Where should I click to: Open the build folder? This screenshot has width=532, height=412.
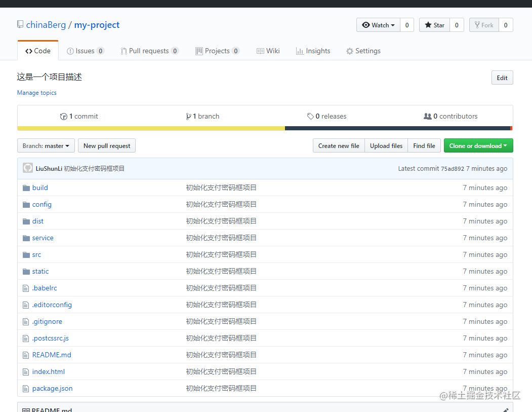pos(40,188)
